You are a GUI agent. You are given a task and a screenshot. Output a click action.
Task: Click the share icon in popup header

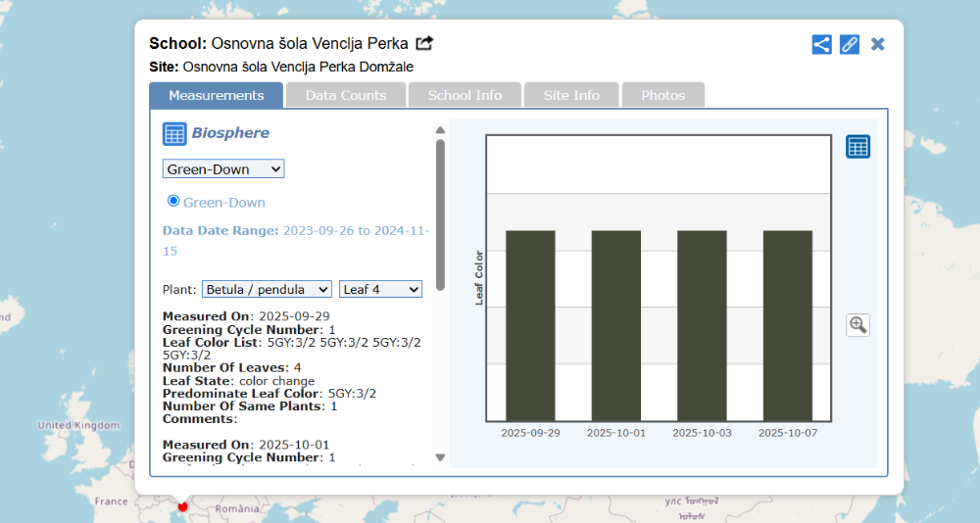click(821, 44)
